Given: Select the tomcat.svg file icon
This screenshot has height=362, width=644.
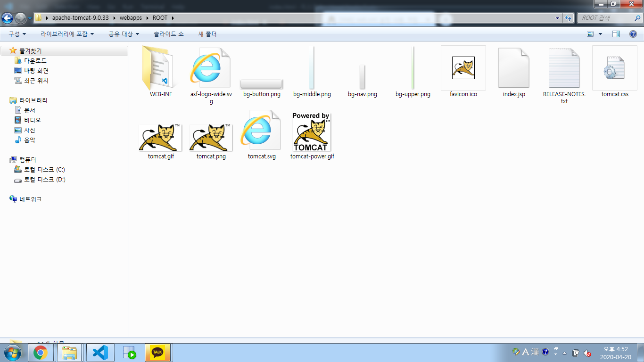Looking at the screenshot, I should (261, 131).
